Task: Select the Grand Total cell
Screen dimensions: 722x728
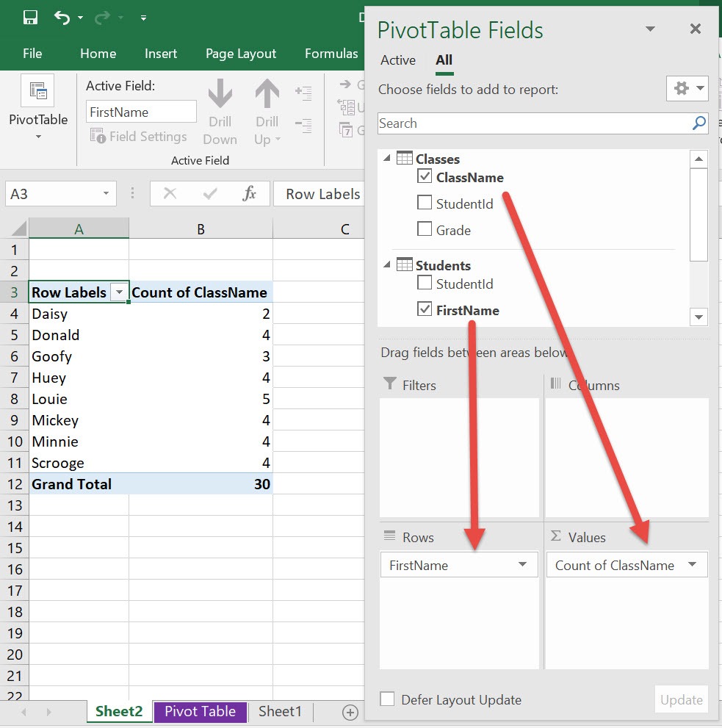Action: pos(79,484)
